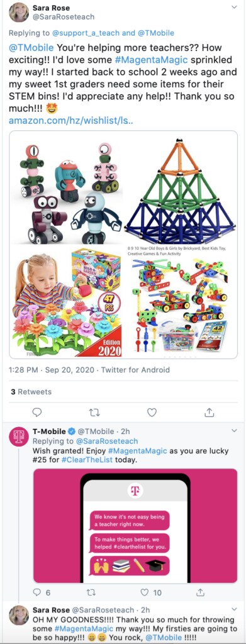Screen dimensions: 246x644
Task: Open the magnetic sticks pyramid image
Action: point(181,188)
